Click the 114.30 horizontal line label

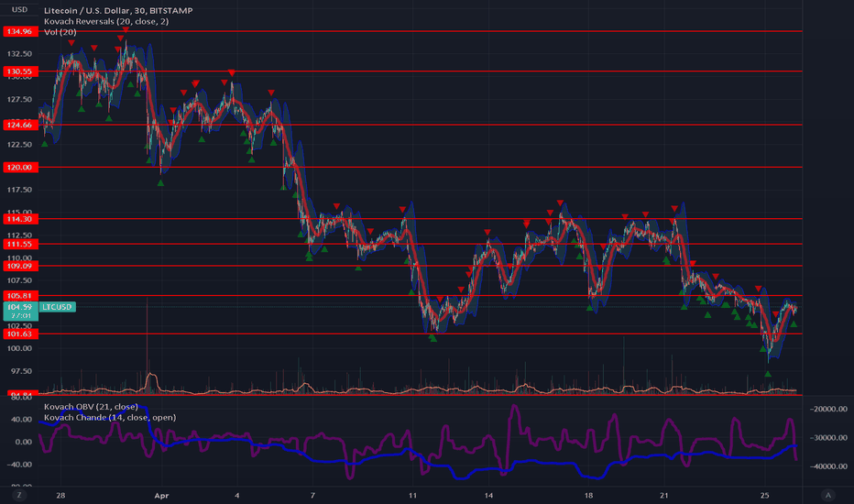pyautogui.click(x=20, y=218)
